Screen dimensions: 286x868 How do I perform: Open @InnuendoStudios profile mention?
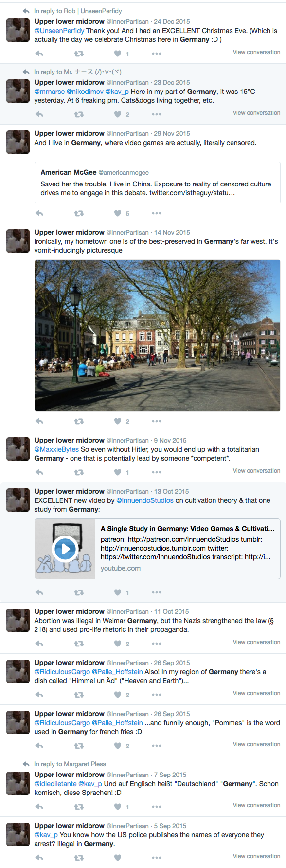145,500
